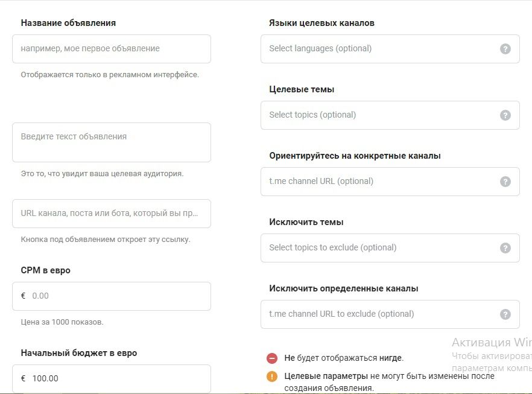Screen dimensions: 532x394
Task: Click orange exclamation warning icon
Action: 272,377
